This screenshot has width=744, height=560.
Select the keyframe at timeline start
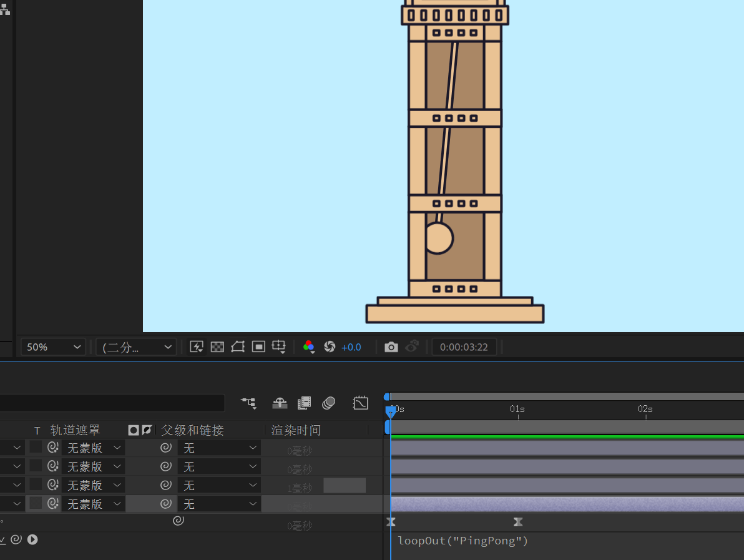[391, 522]
